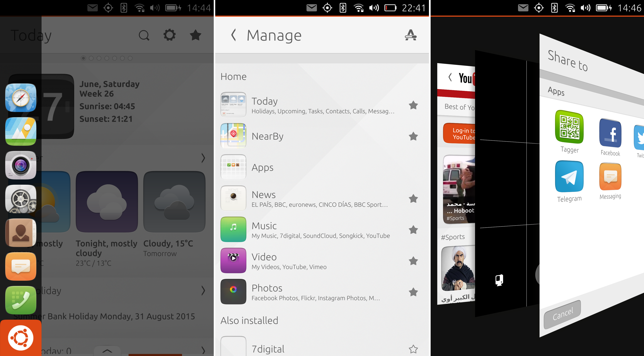Open the Messaging app in the launcher

[x=21, y=266]
